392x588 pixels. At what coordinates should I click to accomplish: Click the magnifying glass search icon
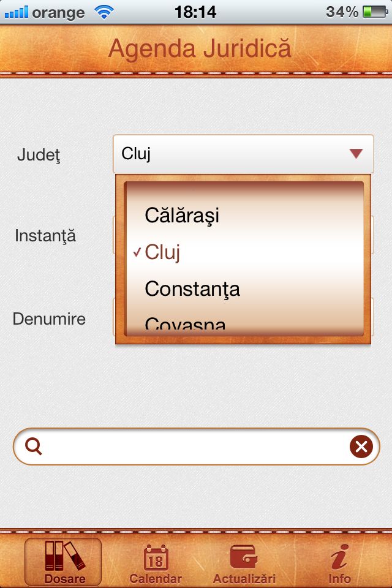(34, 447)
